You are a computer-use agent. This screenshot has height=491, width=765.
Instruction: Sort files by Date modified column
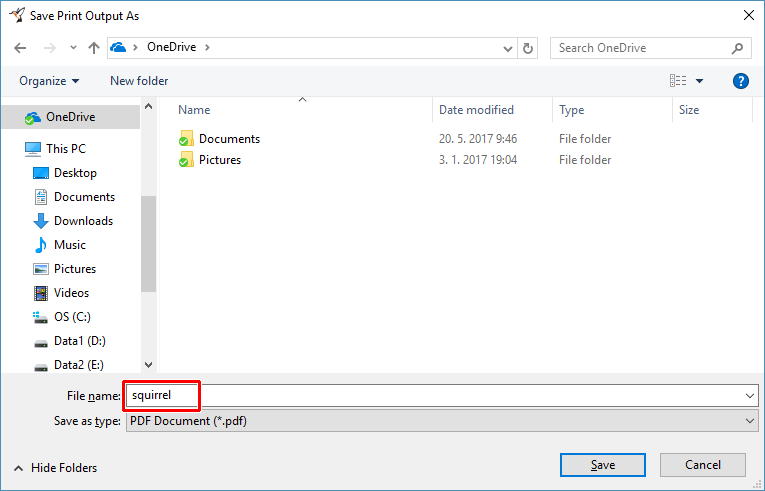tap(476, 110)
